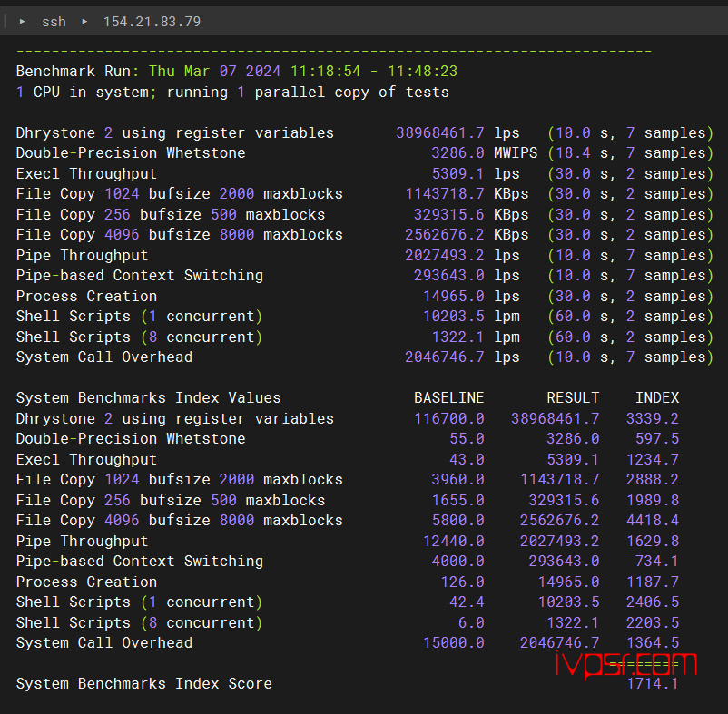Click the Whetstone result 3286.0 MWIPS
This screenshot has width=728, height=714.
(x=484, y=153)
